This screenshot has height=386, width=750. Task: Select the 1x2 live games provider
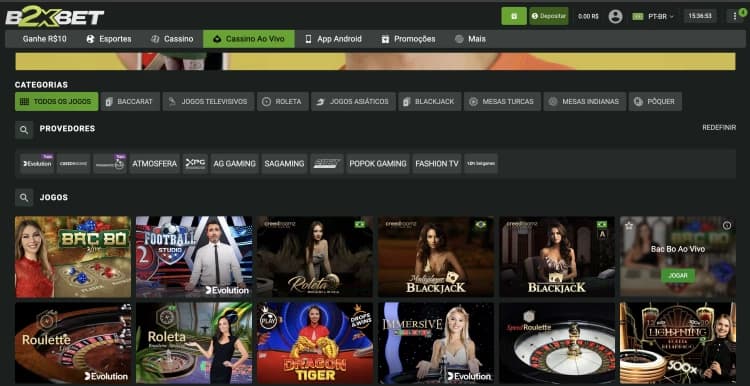point(481,164)
